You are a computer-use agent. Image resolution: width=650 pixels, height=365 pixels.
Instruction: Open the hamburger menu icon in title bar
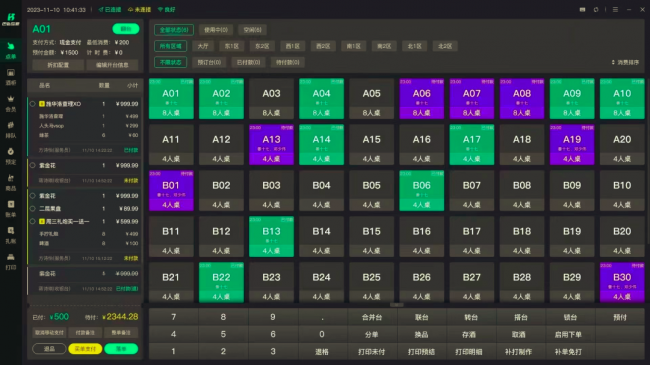(615, 9)
